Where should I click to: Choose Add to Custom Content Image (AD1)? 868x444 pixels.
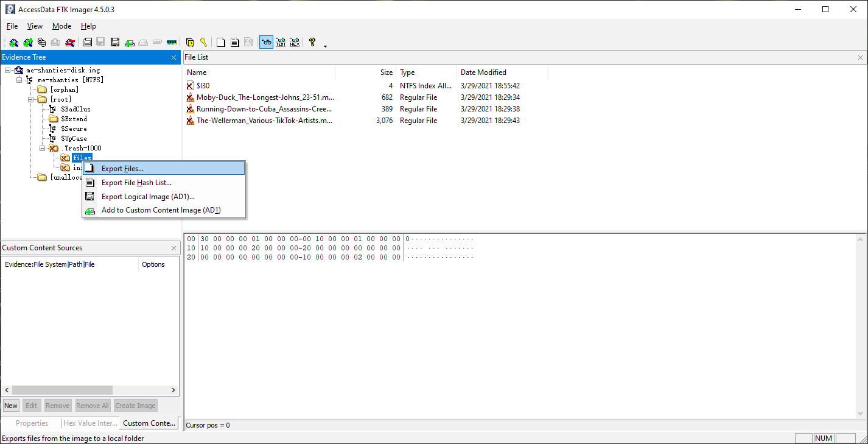coord(164,211)
